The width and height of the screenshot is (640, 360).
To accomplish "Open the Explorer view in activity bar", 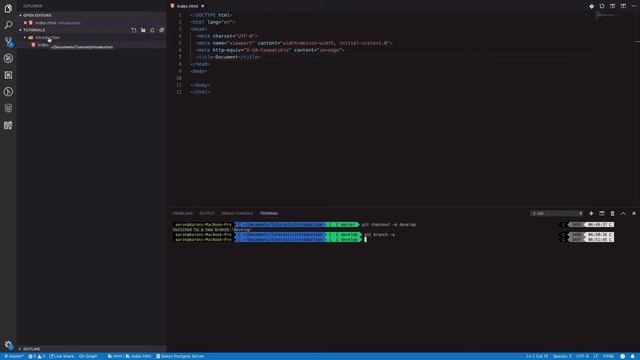I will click(8, 8).
